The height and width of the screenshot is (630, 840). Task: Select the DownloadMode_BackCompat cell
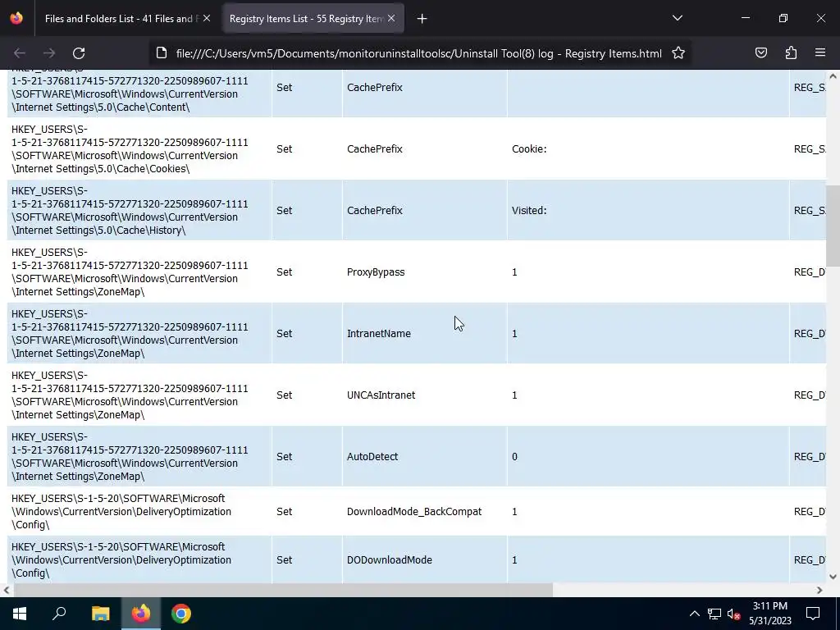tap(424, 512)
